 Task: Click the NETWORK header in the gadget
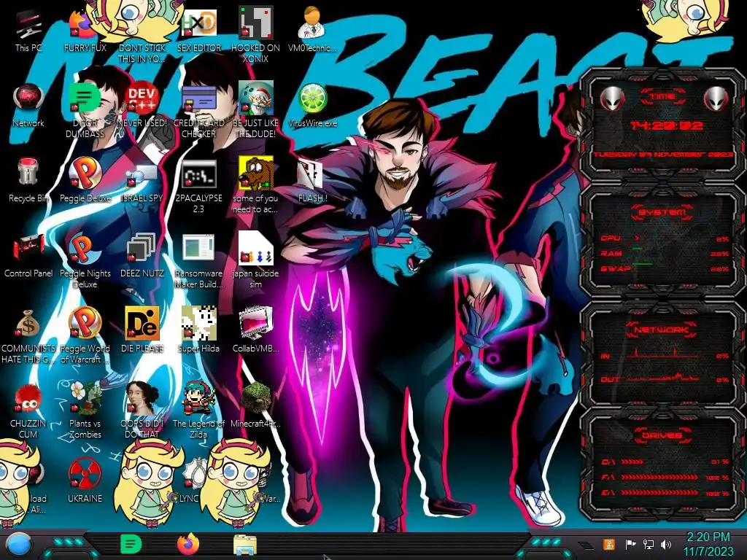(662, 330)
